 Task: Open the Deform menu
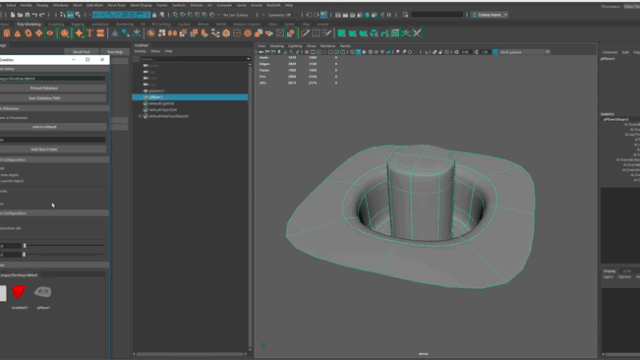[x=196, y=5]
